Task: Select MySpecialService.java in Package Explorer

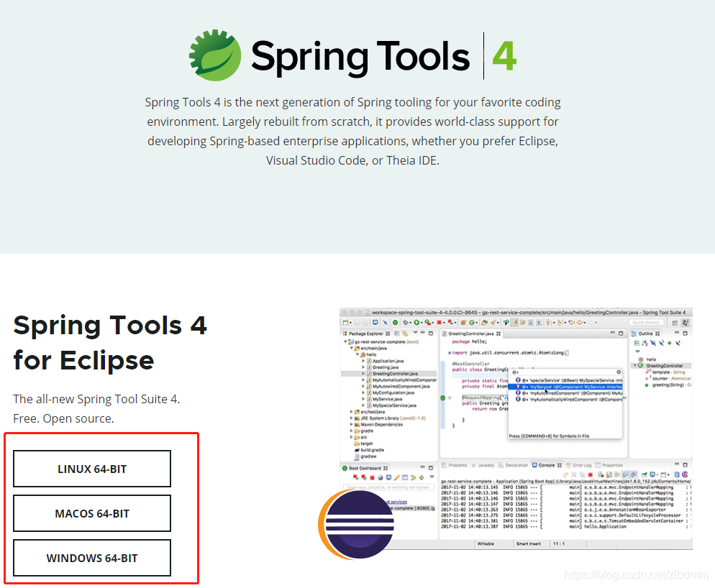Action: (391, 405)
